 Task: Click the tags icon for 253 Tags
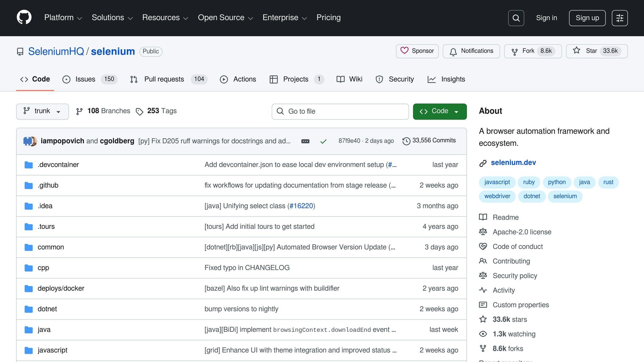pyautogui.click(x=139, y=112)
